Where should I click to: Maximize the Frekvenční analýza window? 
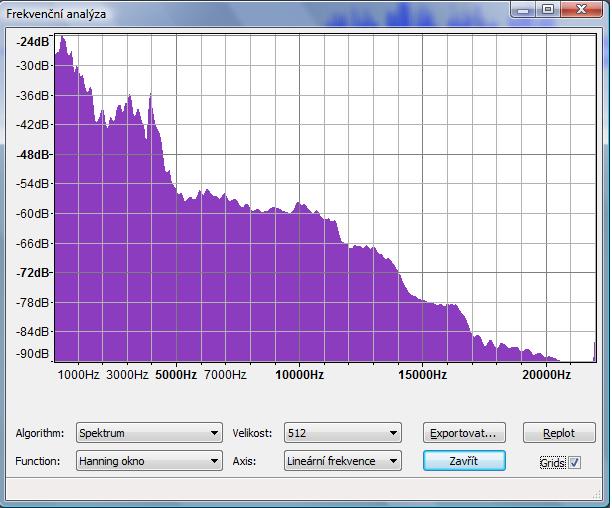point(548,10)
